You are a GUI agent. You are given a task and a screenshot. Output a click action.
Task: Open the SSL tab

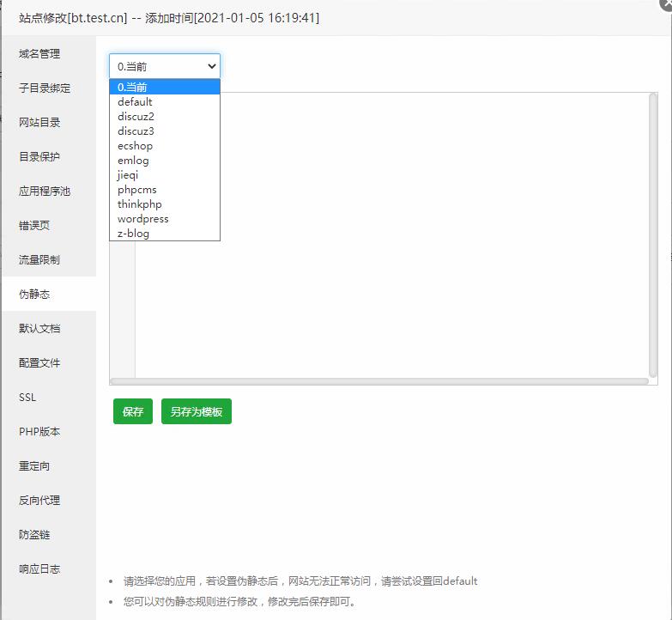pos(49,397)
